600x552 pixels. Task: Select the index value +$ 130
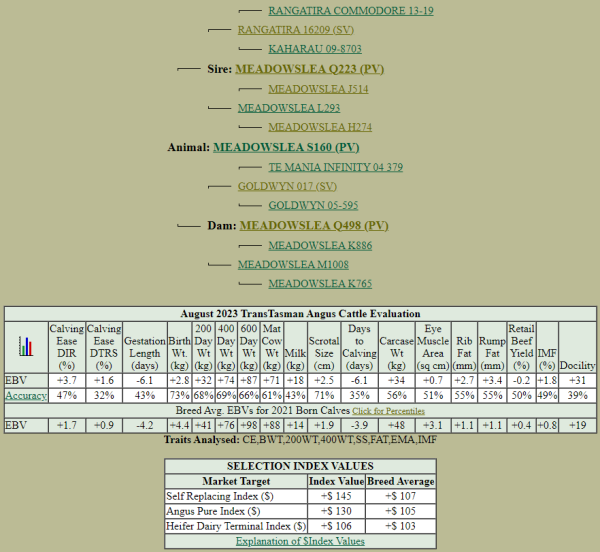336,511
